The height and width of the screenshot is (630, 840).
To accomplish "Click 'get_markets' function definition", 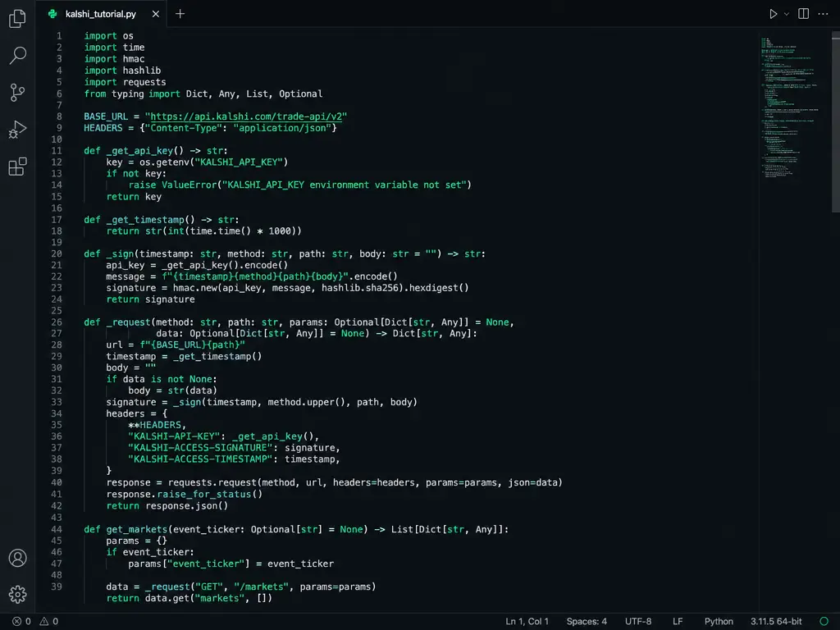I will click(x=137, y=529).
